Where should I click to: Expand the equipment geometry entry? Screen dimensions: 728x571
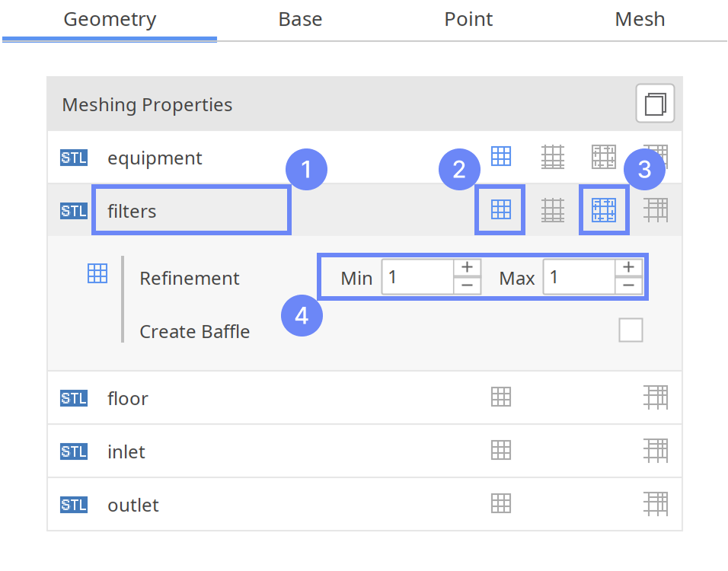pyautogui.click(x=155, y=158)
